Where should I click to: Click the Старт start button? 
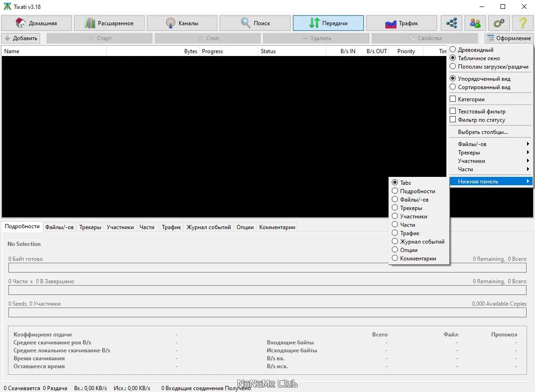click(100, 38)
